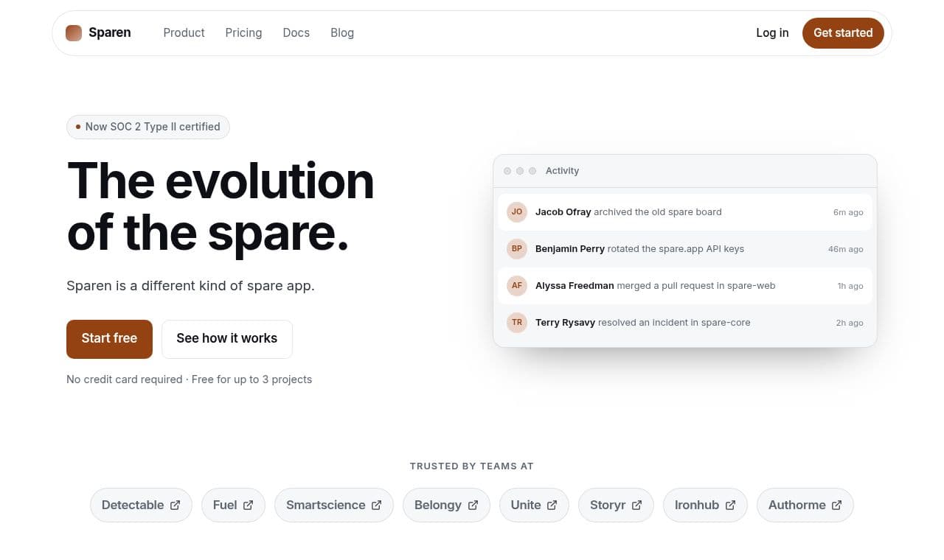
Task: Open external link icon next to Authorme
Action: 836,505
